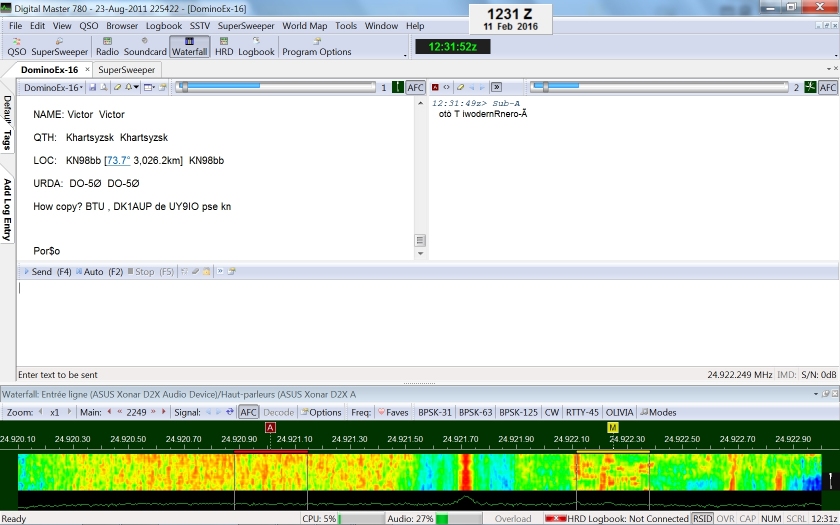Open Soundcard settings icon
This screenshot has height=525, width=840.
(x=144, y=47)
